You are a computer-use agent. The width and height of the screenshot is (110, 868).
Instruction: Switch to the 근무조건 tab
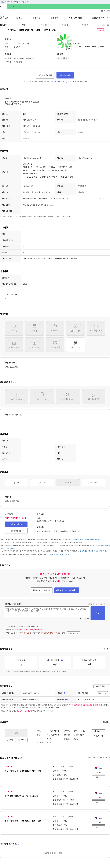point(24,25)
